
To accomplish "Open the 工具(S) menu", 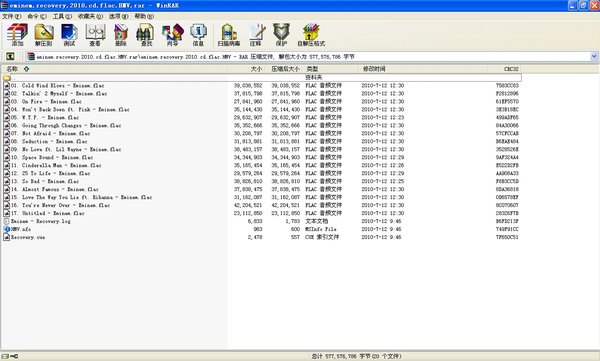I will pyautogui.click(x=62, y=16).
